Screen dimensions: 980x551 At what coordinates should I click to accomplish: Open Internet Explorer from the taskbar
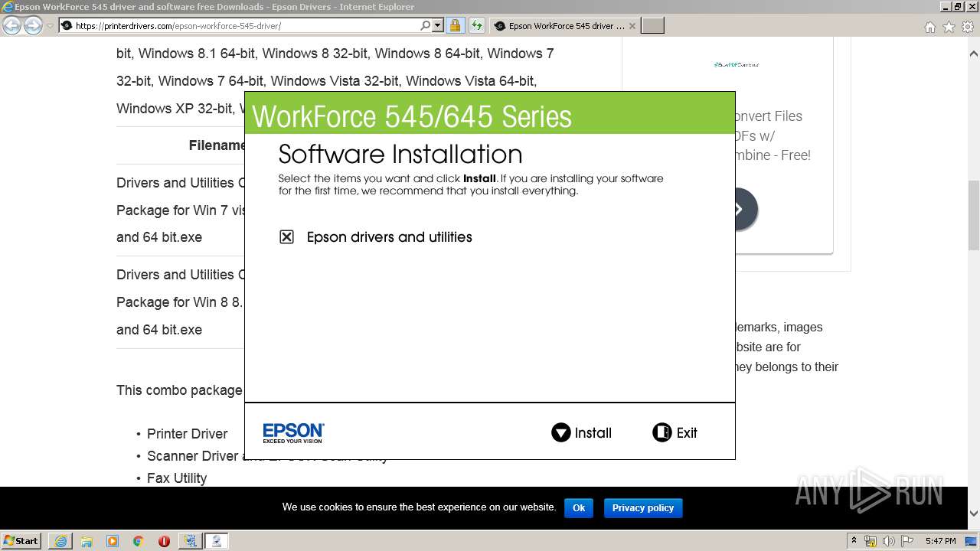pyautogui.click(x=60, y=540)
